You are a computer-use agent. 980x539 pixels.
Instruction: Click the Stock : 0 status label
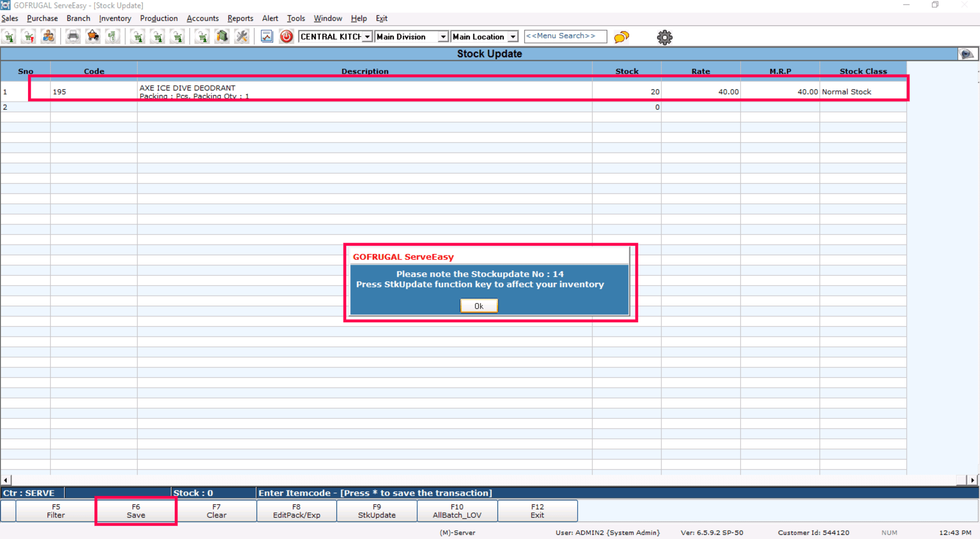(193, 493)
